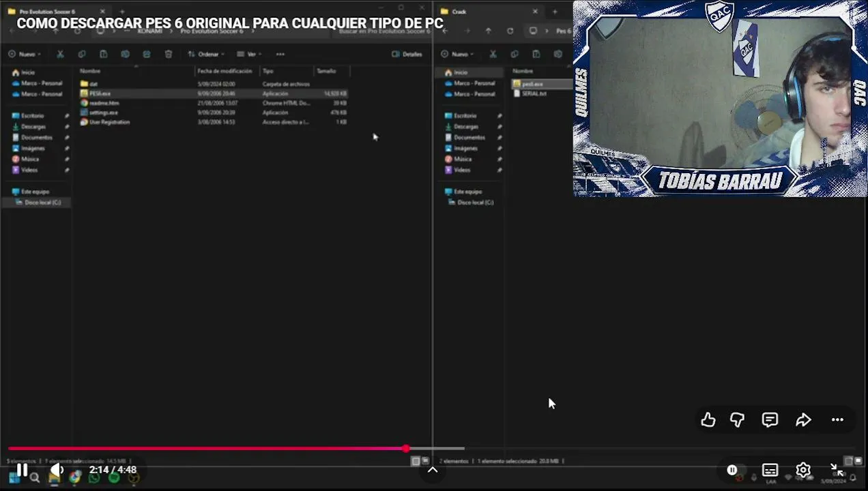Open the Ordenar sort dropdown
The height and width of the screenshot is (491, 868).
[207, 54]
